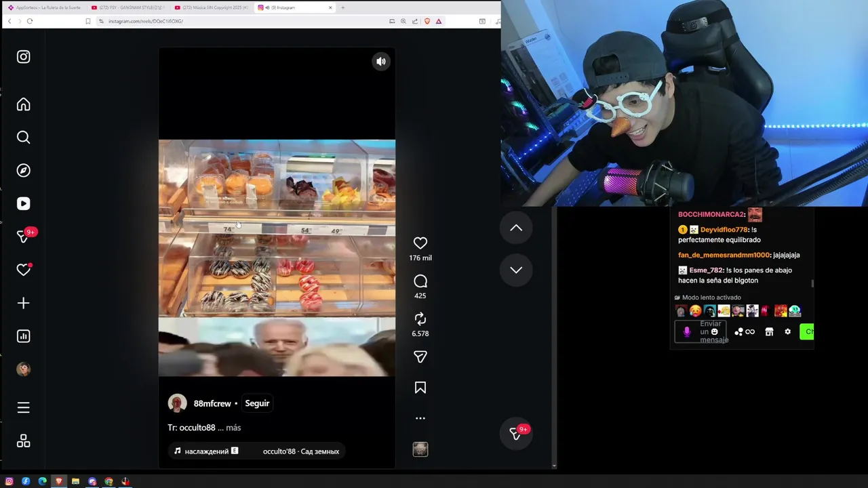
Task: Save the reel with bookmark
Action: point(420,388)
